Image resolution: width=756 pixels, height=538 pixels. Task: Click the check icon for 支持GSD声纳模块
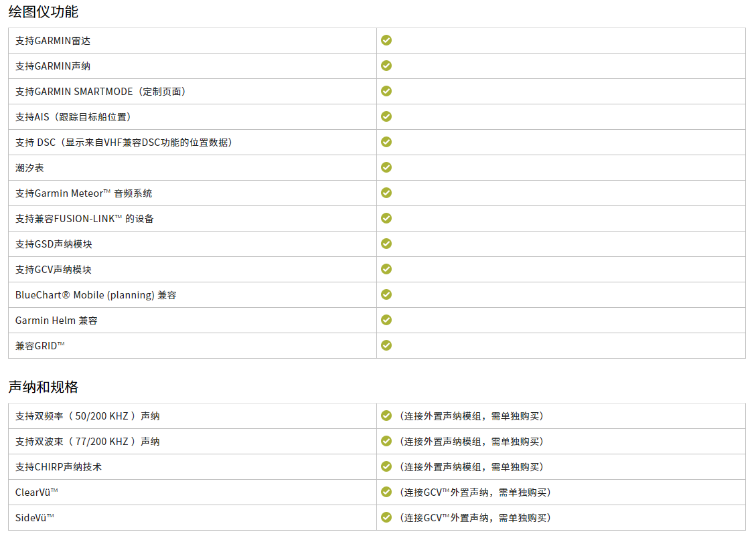pos(386,244)
